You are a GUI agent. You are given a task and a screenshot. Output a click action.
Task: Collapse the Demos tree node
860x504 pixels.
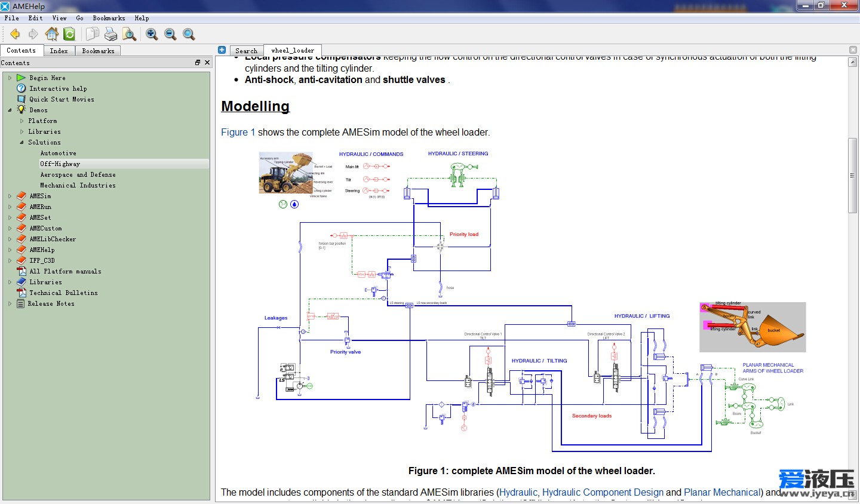coord(10,110)
